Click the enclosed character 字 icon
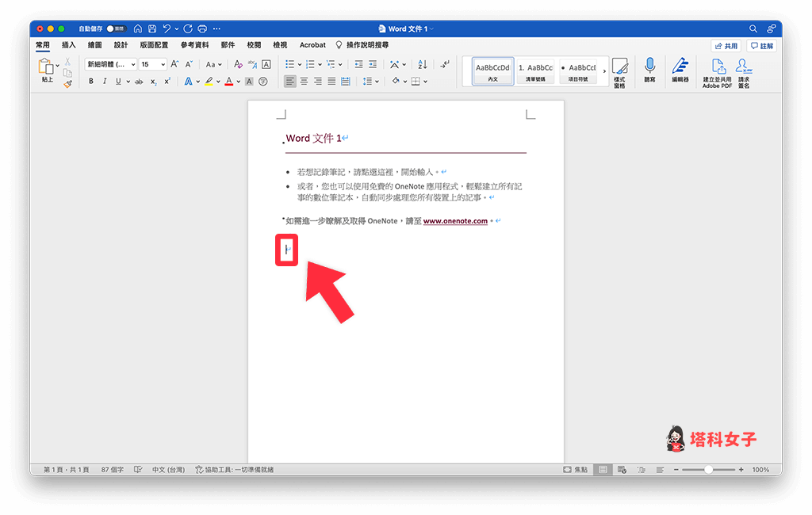 coord(263,82)
